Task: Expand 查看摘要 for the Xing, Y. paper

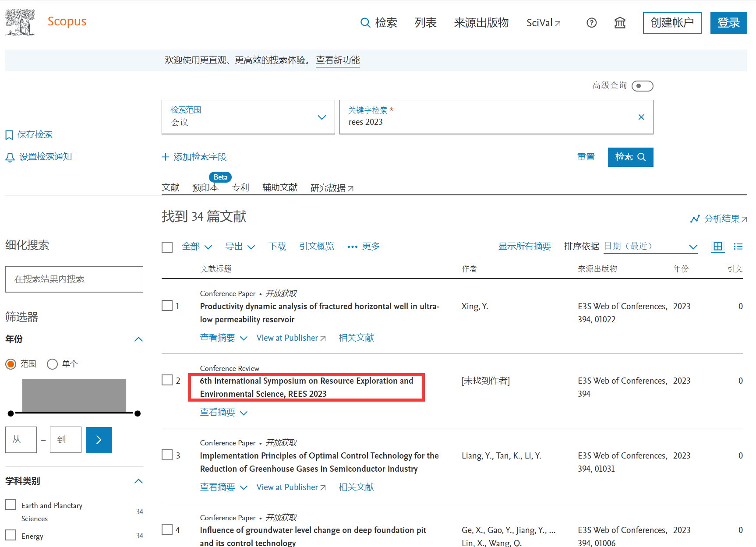Action: pyautogui.click(x=223, y=338)
